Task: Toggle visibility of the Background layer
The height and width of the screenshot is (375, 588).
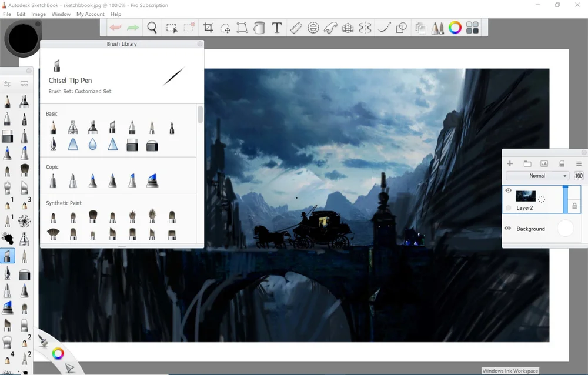Action: coord(507,229)
